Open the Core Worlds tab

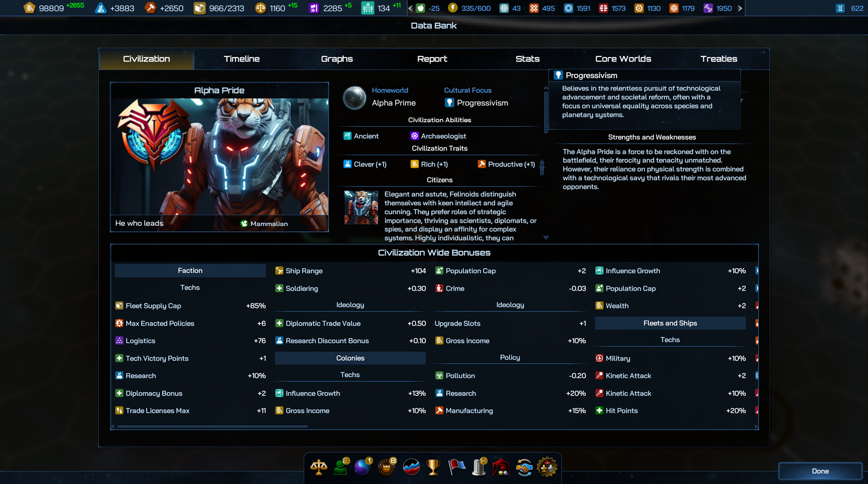point(623,59)
